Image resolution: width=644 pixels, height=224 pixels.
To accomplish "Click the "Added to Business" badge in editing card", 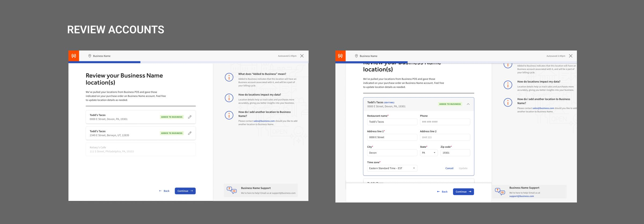I will 450,104.
